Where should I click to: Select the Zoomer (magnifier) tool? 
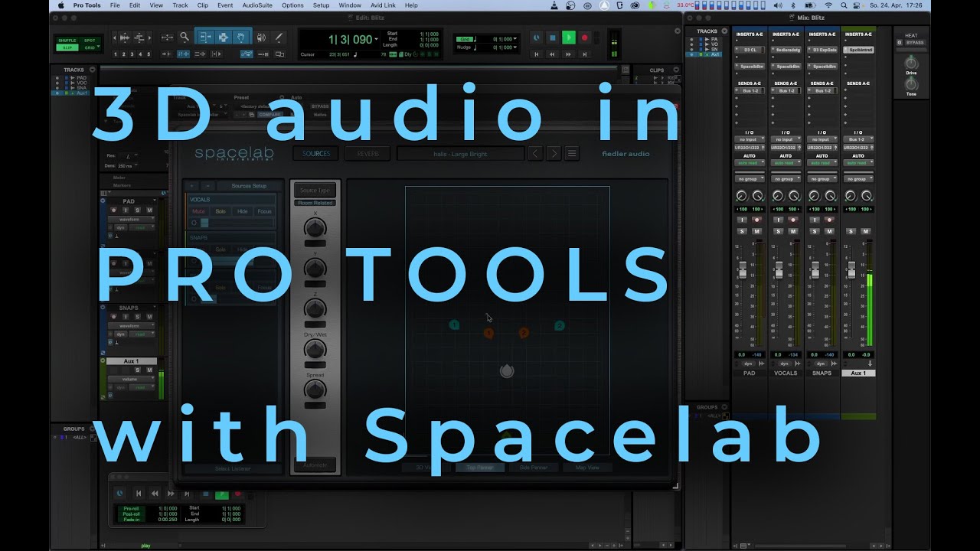[184, 37]
